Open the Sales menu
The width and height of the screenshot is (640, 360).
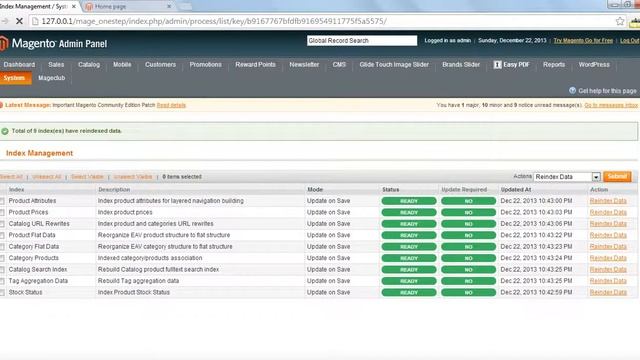56,64
